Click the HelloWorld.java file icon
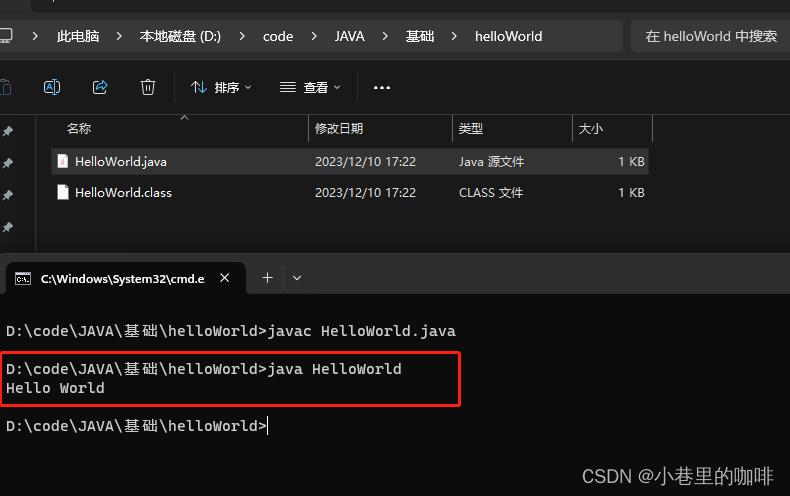This screenshot has height=496, width=790. 63,161
